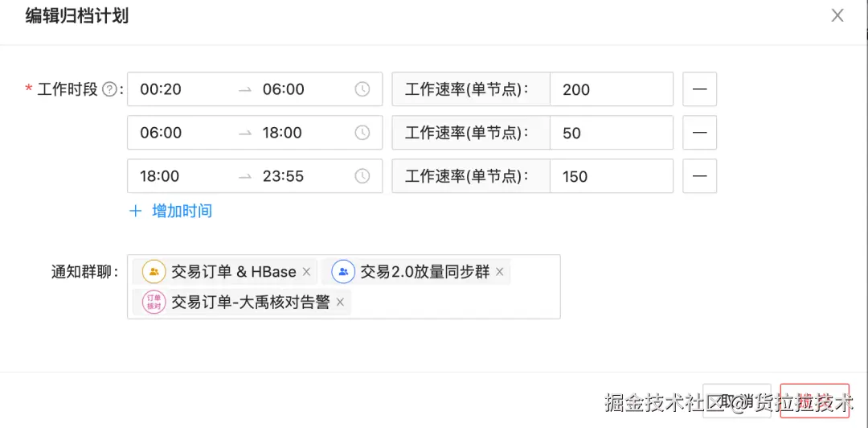Image resolution: width=868 pixels, height=428 pixels.
Task: Remove the 交易订单 & HBase group tag
Action: click(x=306, y=273)
